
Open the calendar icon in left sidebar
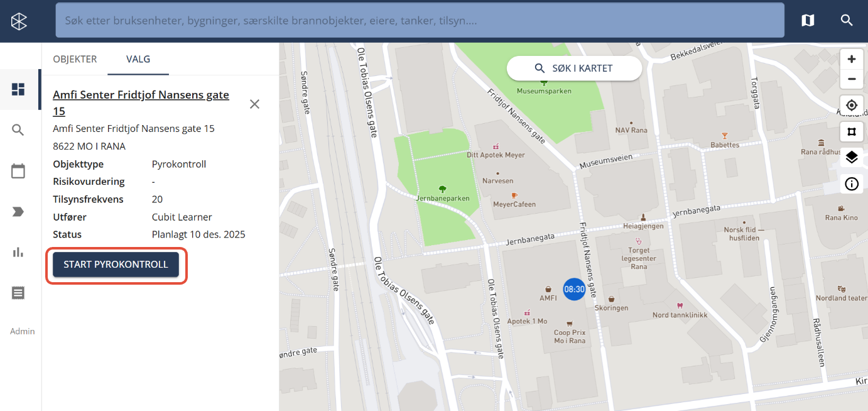point(18,171)
